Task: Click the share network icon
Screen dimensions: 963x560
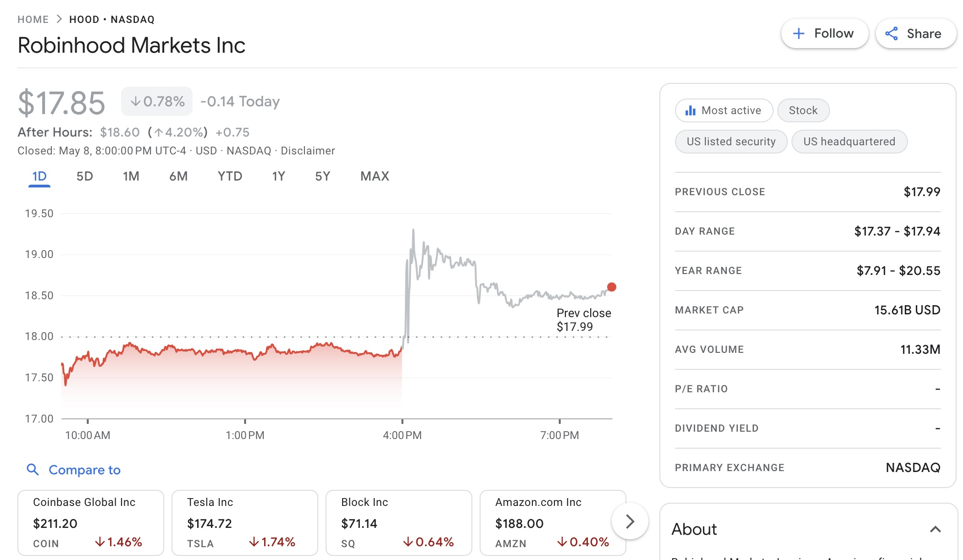Action: [x=891, y=33]
